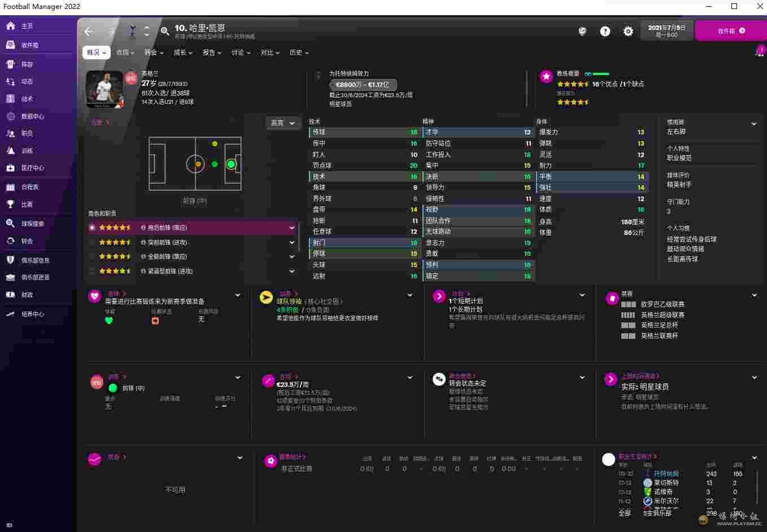Screen dimensions: 767x532
Task: Select the 拖后前锋 (策应) role radio button
Action: point(92,228)
